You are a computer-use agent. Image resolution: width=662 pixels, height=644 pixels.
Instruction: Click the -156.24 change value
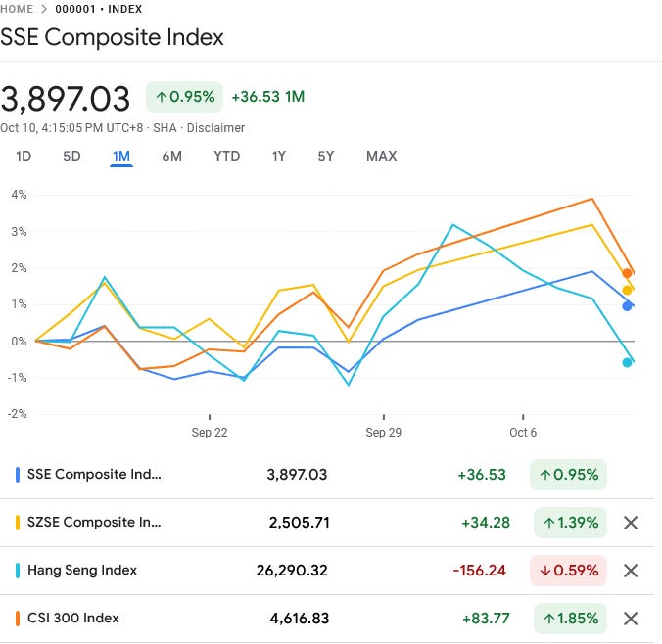click(480, 571)
